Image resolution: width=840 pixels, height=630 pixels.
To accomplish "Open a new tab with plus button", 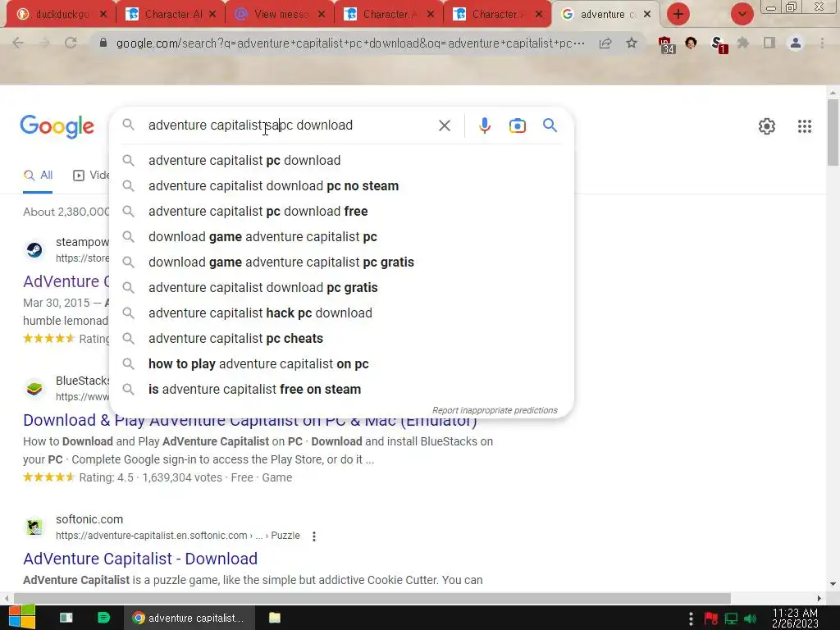I will coord(678,14).
